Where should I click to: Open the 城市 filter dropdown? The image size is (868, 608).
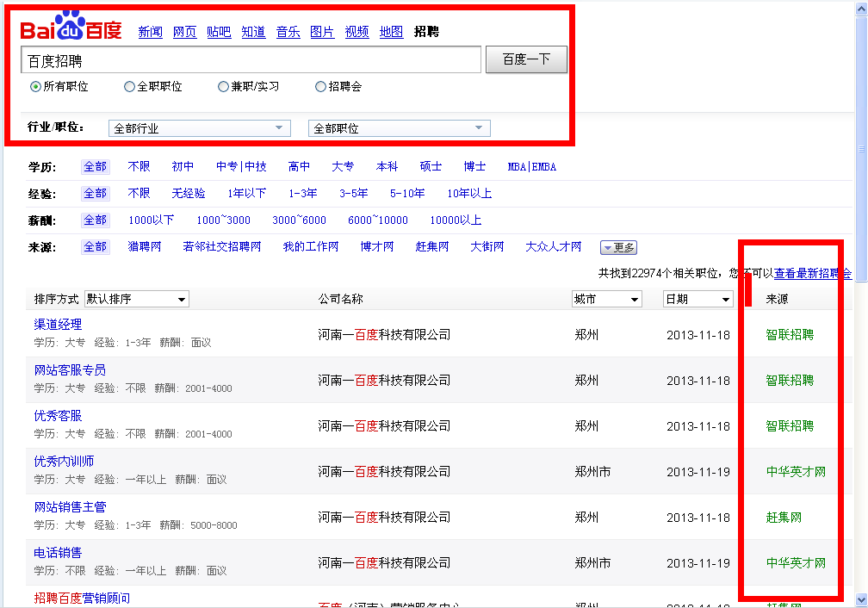607,299
